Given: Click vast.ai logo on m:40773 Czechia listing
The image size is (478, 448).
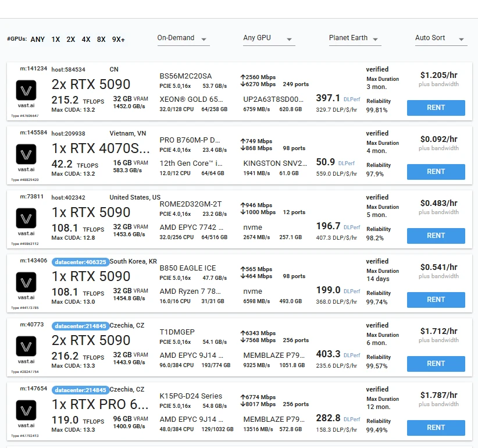Looking at the screenshot, I should (x=26, y=347).
